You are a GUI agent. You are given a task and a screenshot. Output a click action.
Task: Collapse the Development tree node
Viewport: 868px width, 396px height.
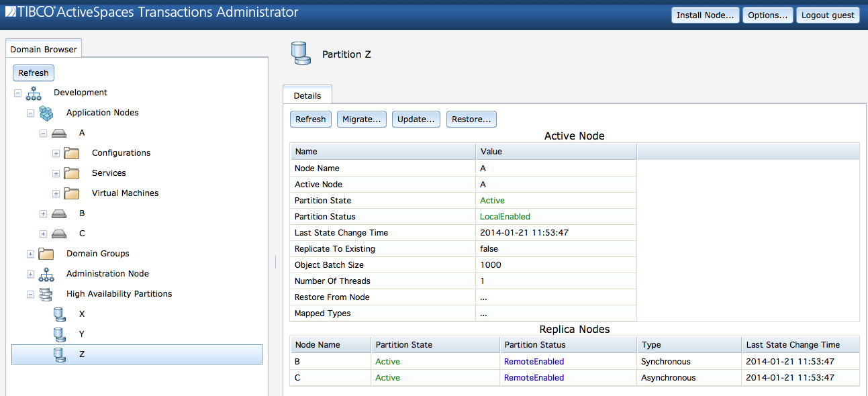17,93
